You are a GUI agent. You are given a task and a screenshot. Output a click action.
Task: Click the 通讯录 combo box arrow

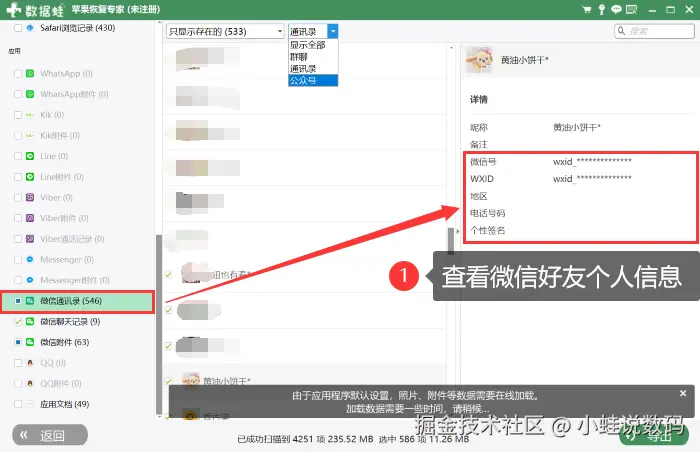coord(333,31)
